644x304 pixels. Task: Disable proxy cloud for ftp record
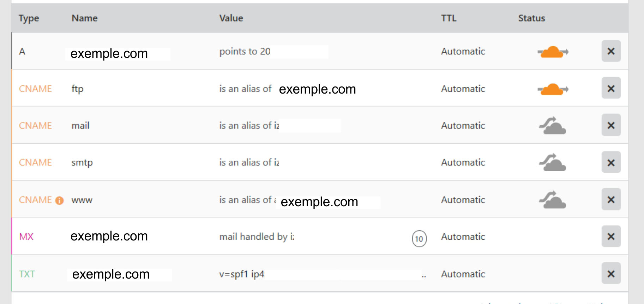pos(552,89)
